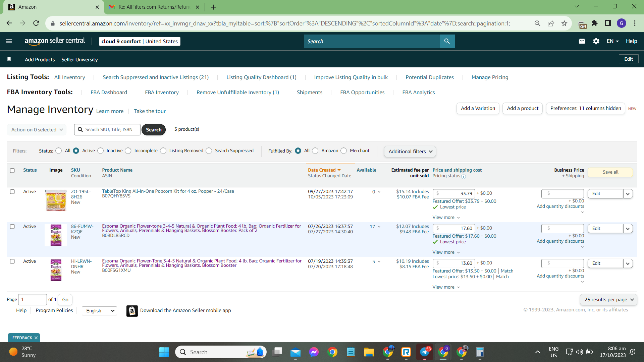Open the Edit dropdown arrow for ZO-195L-8H26

tap(628, 194)
